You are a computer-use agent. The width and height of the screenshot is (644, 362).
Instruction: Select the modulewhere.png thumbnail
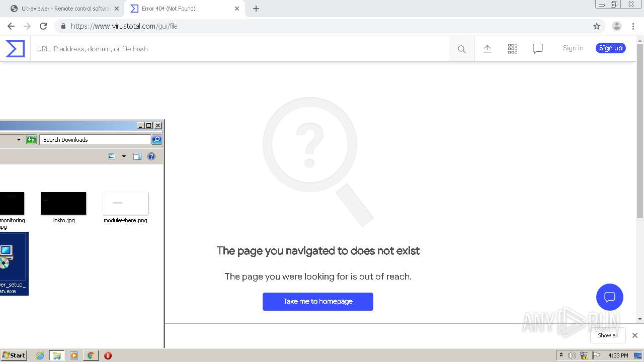[x=125, y=203]
